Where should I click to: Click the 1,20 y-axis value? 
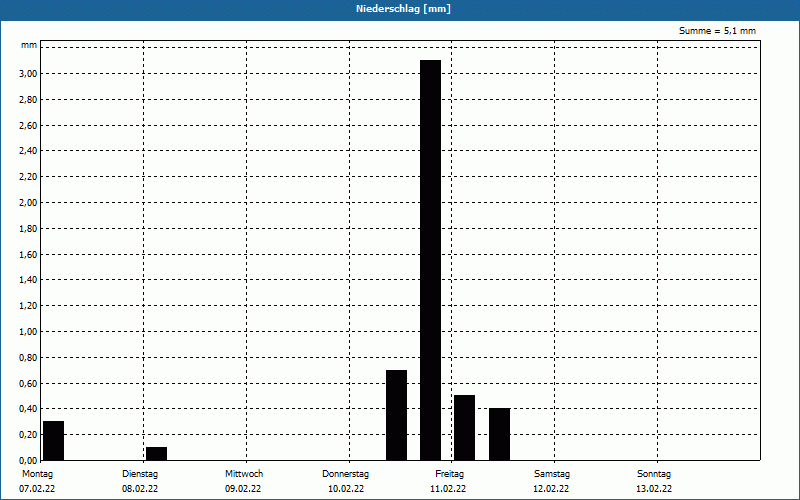click(x=28, y=306)
